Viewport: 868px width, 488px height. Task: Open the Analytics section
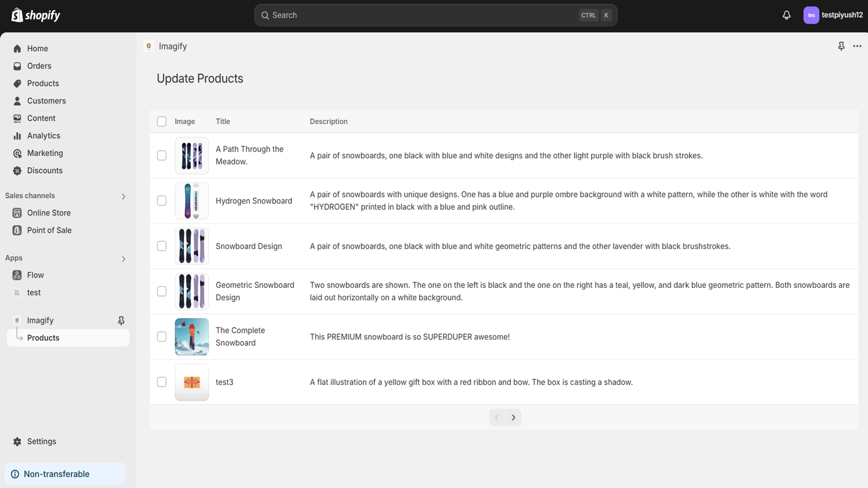43,136
